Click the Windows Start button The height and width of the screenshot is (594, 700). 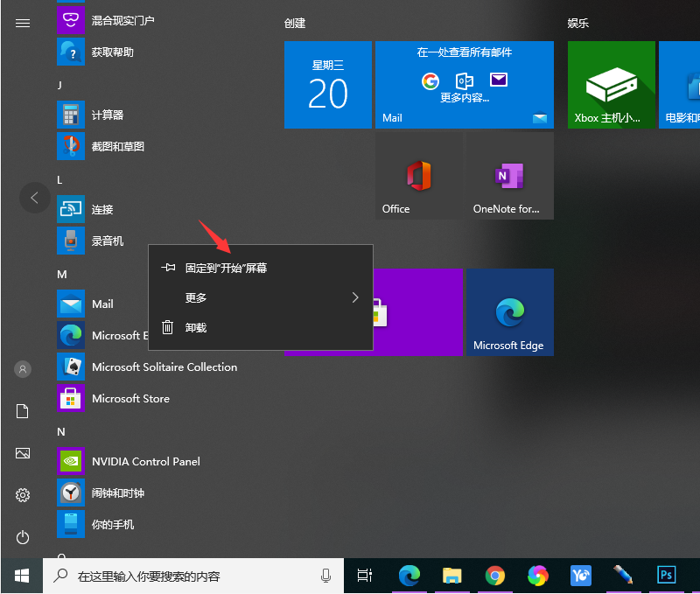(x=23, y=575)
